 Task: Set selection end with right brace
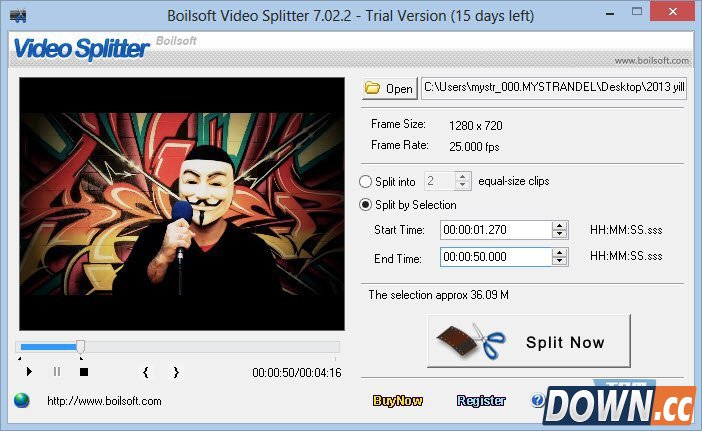pos(176,372)
